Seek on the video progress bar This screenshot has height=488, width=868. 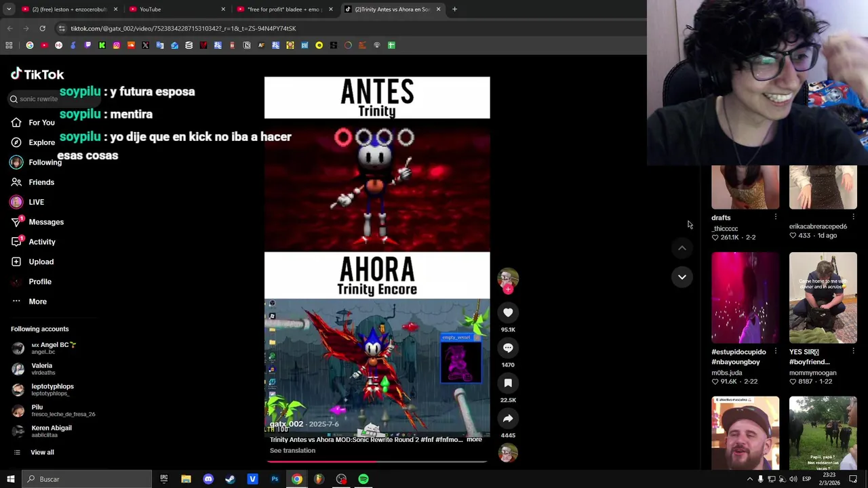[377, 462]
